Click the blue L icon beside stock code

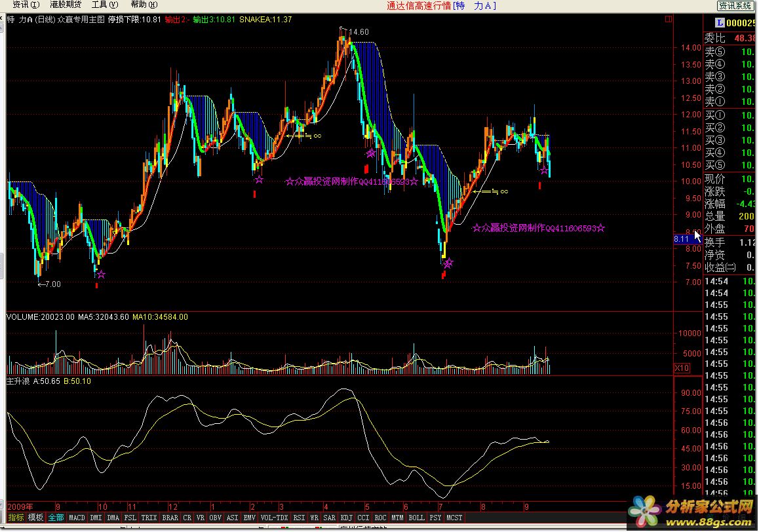(x=720, y=23)
